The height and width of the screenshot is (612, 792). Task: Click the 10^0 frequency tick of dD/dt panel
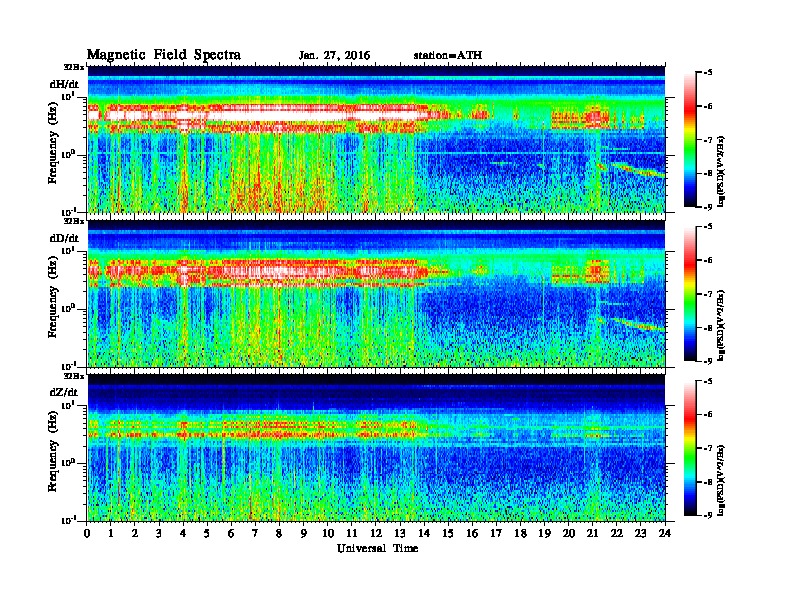click(68, 308)
